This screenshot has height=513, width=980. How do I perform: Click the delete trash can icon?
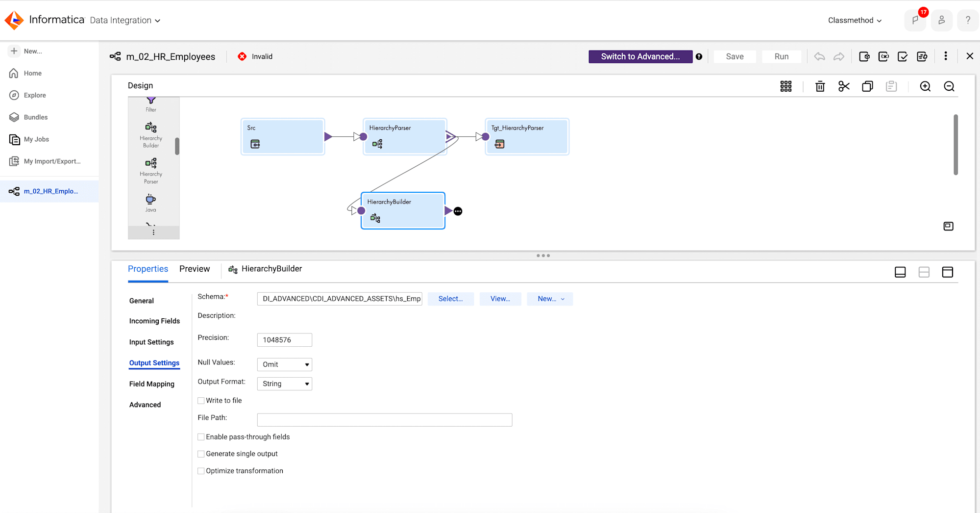click(820, 86)
